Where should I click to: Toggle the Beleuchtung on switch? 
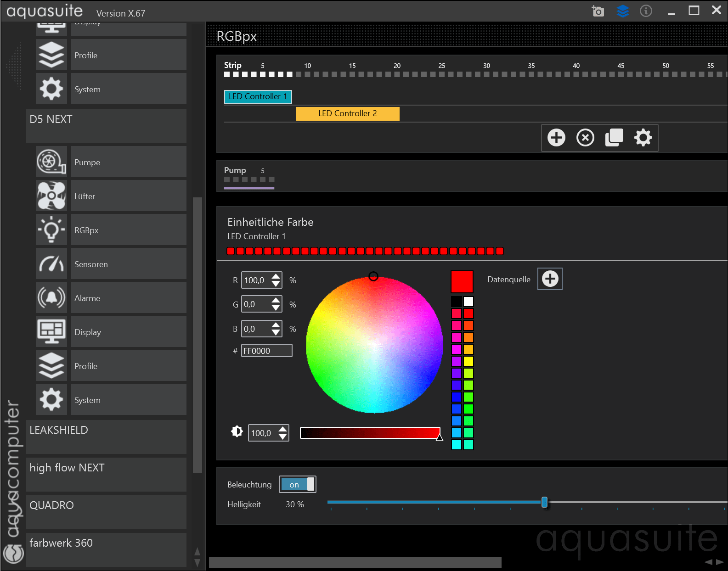coord(298,484)
